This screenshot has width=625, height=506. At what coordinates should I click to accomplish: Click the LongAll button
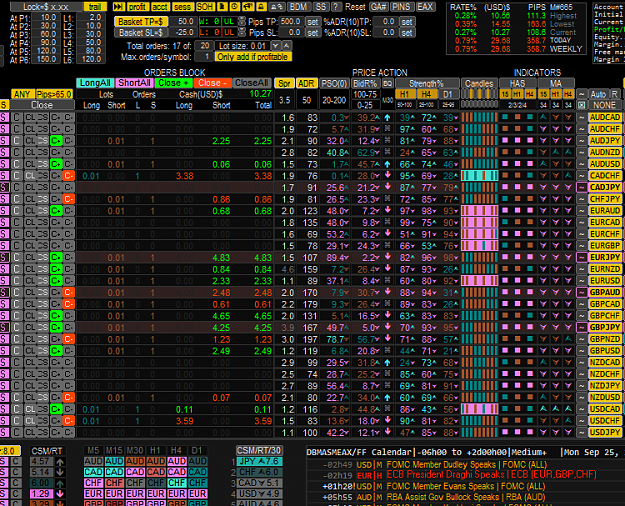[x=95, y=83]
